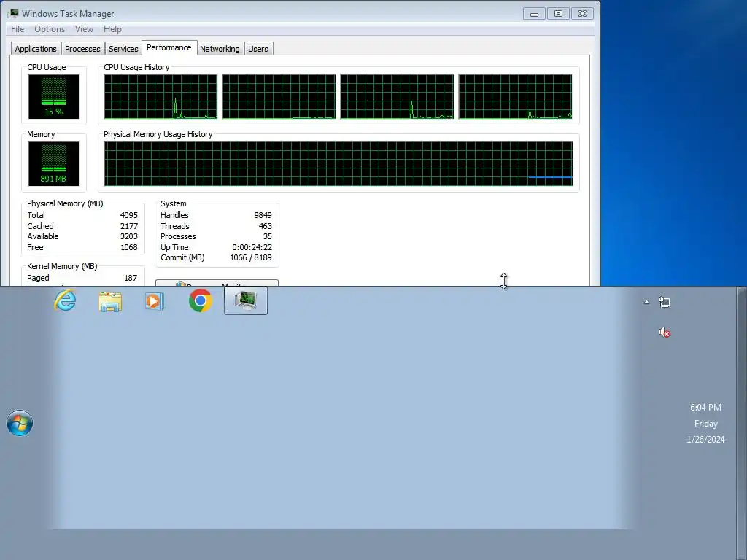Click the muted volume tray icon

pyautogui.click(x=665, y=332)
